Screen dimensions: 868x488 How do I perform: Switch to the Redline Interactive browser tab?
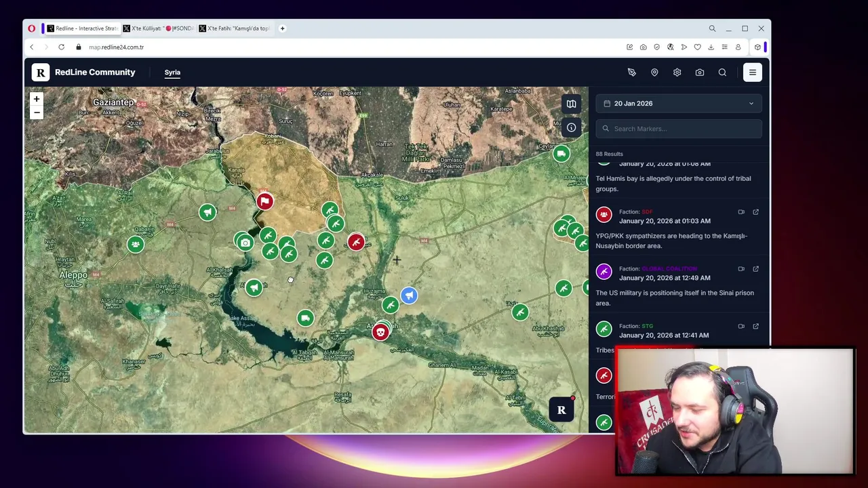click(x=82, y=28)
